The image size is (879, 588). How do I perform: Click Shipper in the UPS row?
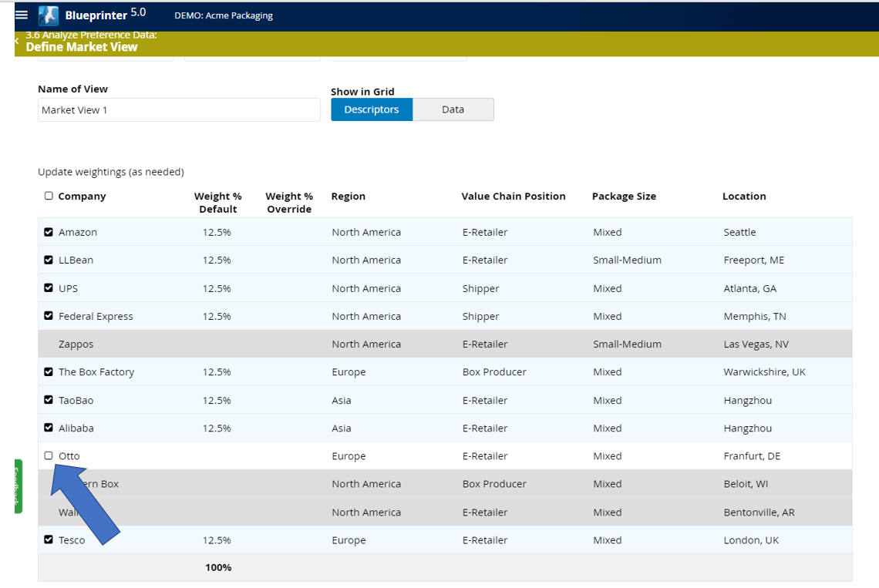click(x=480, y=288)
